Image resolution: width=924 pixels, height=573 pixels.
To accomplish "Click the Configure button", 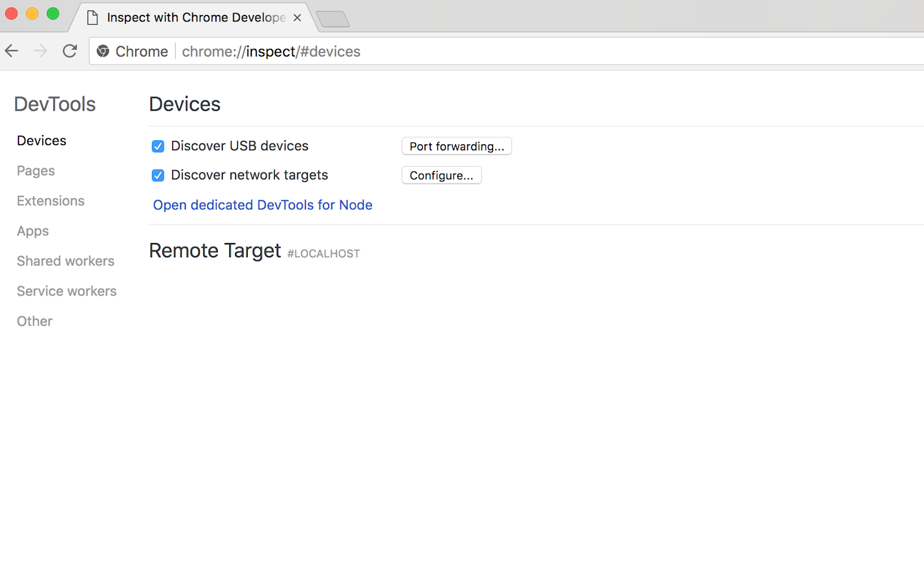I will [441, 175].
